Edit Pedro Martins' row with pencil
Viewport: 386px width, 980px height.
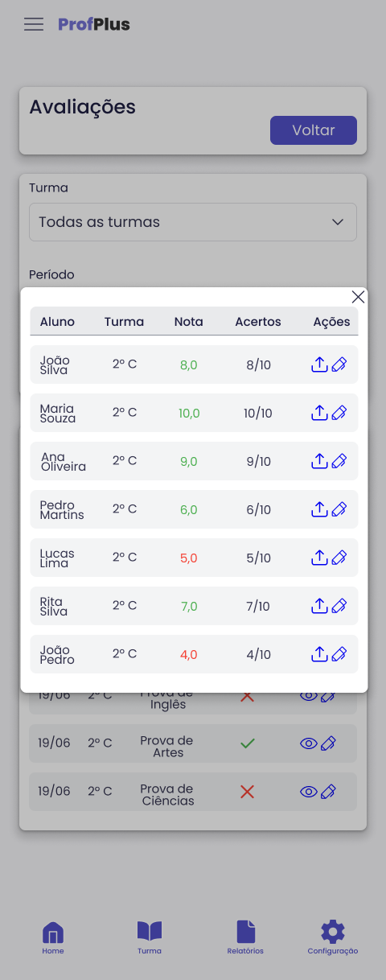coord(339,509)
